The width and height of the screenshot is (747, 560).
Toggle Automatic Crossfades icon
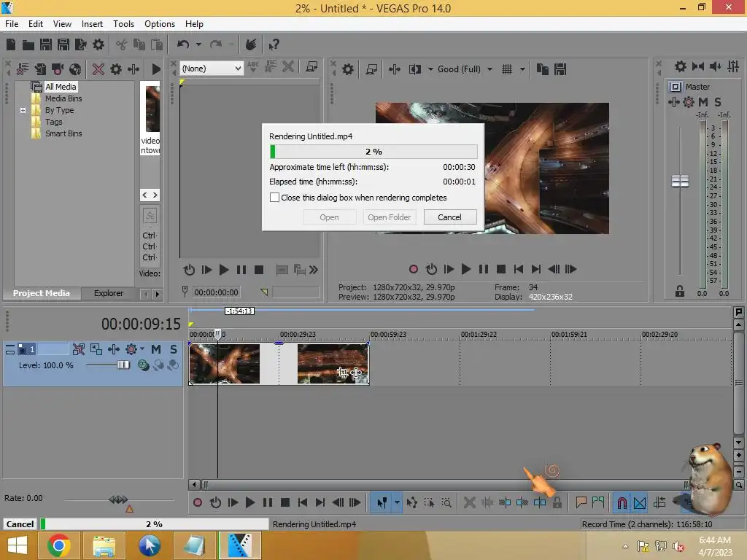[x=640, y=502]
